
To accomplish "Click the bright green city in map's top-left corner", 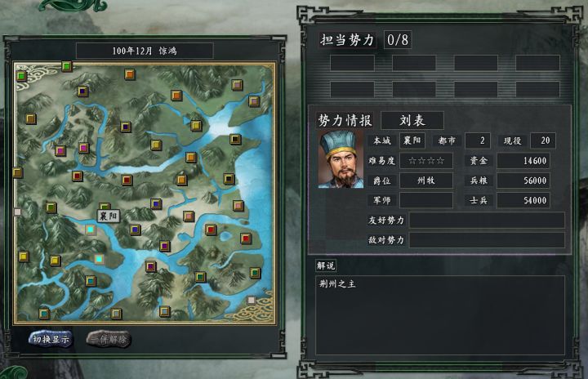I will tap(21, 76).
